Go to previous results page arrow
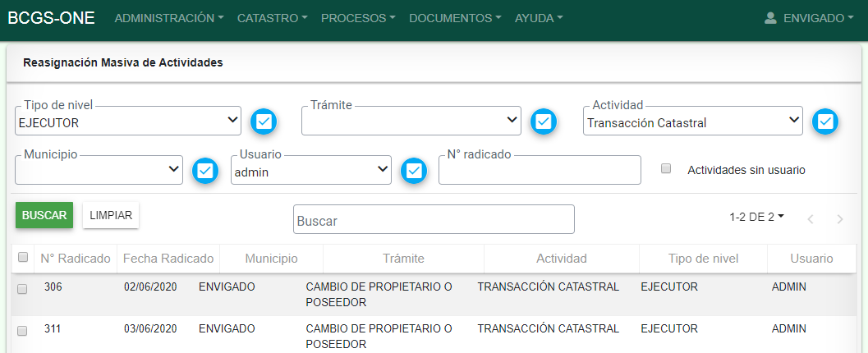Image resolution: width=868 pixels, height=353 pixels. point(811,219)
